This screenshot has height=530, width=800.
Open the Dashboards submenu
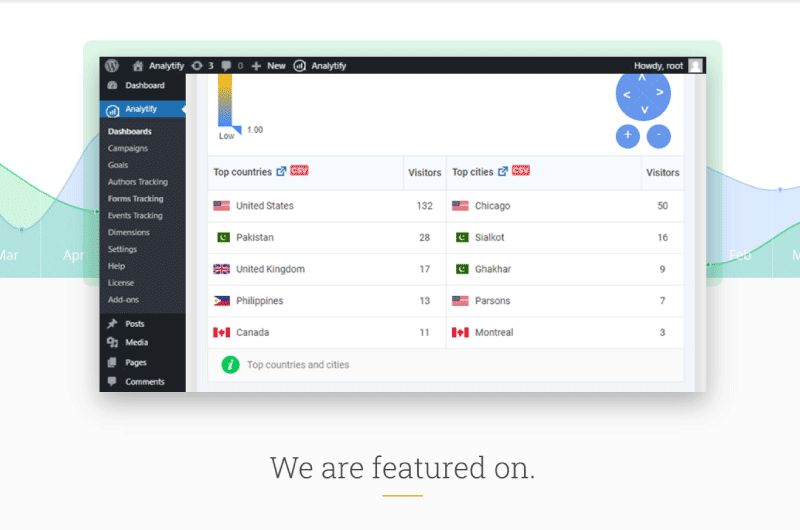click(130, 131)
